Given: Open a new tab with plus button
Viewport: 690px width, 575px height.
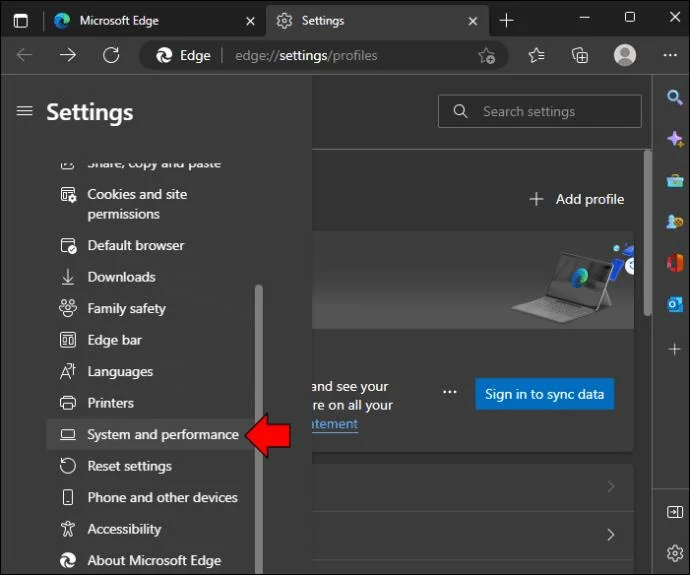Looking at the screenshot, I should click(506, 20).
